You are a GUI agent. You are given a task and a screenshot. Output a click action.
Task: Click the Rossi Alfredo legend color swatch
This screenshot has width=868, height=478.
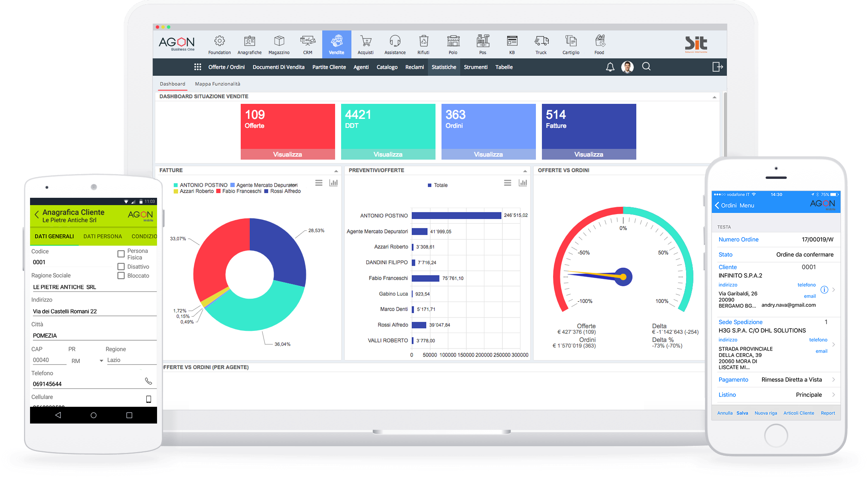tap(266, 191)
